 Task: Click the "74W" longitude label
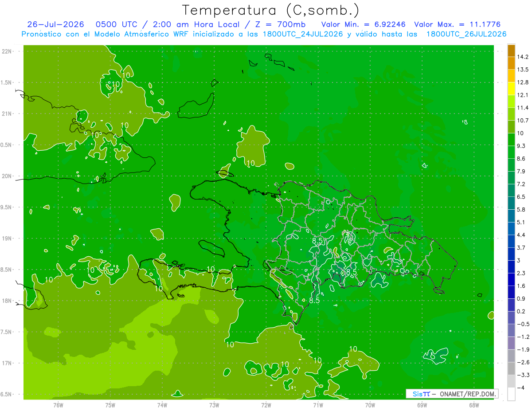(162, 405)
